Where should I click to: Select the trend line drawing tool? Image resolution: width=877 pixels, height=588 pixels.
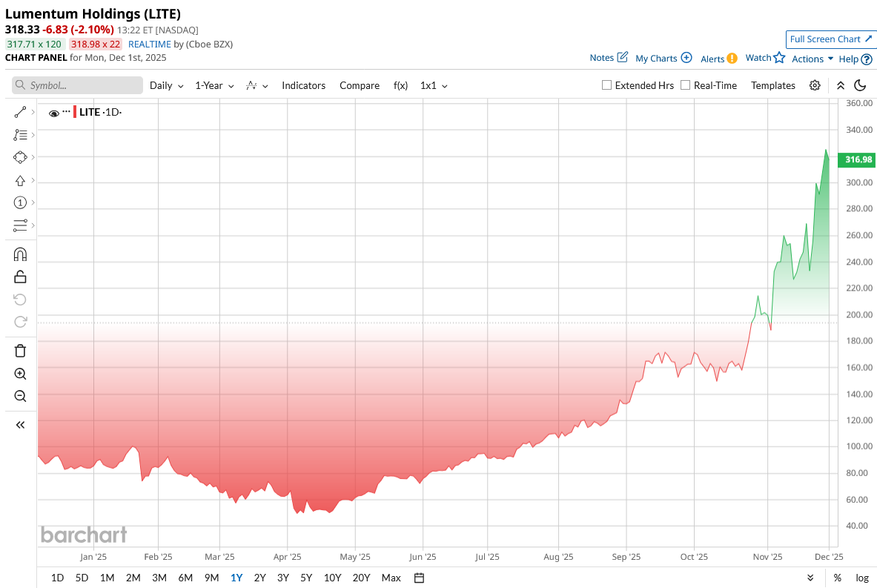pos(20,112)
